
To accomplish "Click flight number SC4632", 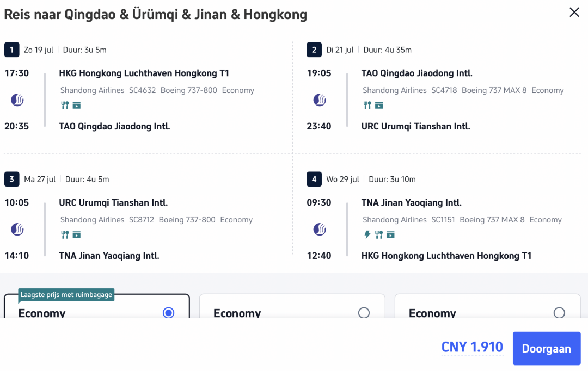I will pos(142,90).
